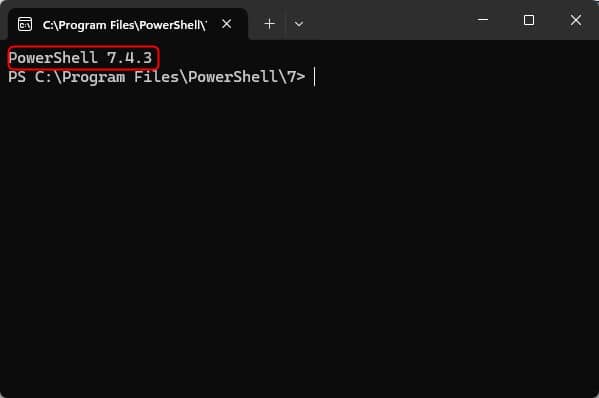Viewport: 599px width, 398px height.
Task: Click the word PowerShell in the banner
Action: [x=53, y=58]
